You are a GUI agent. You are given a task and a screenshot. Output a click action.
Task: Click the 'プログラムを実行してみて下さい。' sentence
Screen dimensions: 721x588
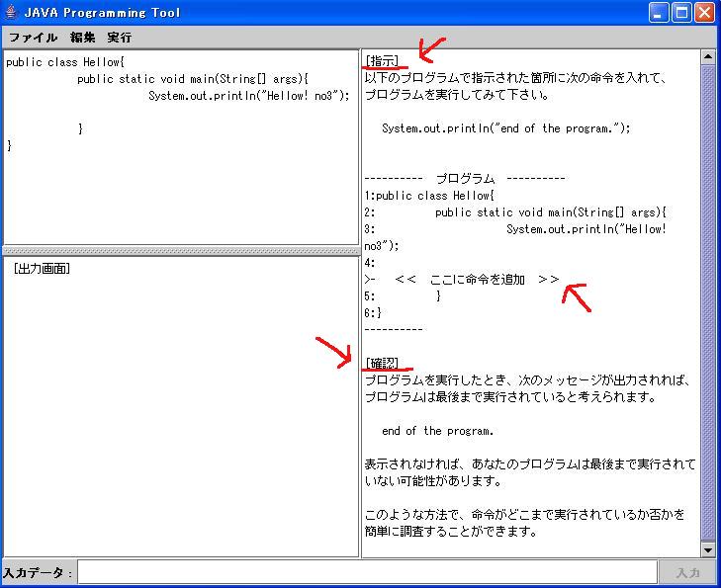(x=457, y=95)
